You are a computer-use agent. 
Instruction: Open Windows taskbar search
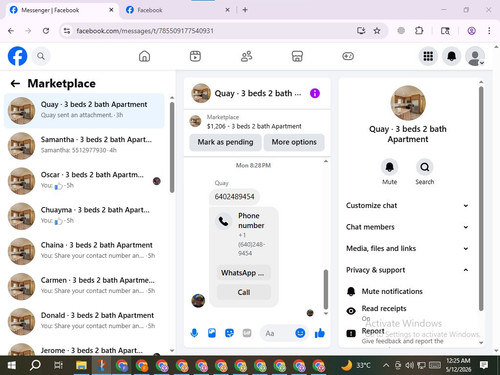(x=35, y=365)
